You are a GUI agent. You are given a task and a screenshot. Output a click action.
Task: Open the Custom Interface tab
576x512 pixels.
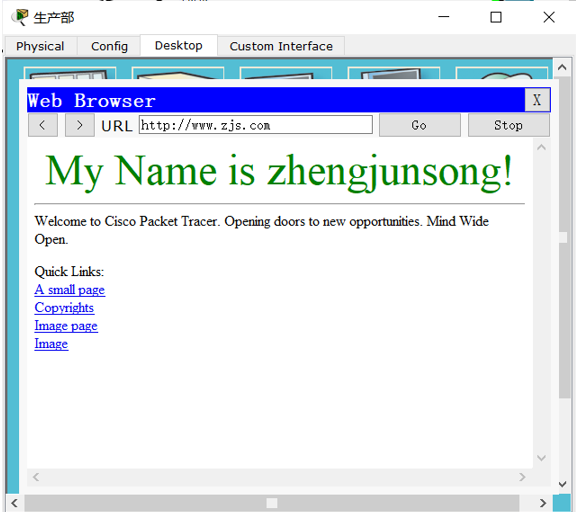tap(281, 46)
